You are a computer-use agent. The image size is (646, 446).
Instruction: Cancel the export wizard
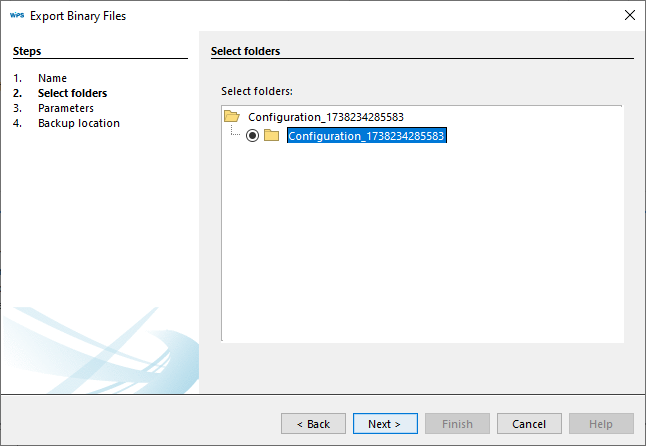pos(529,424)
